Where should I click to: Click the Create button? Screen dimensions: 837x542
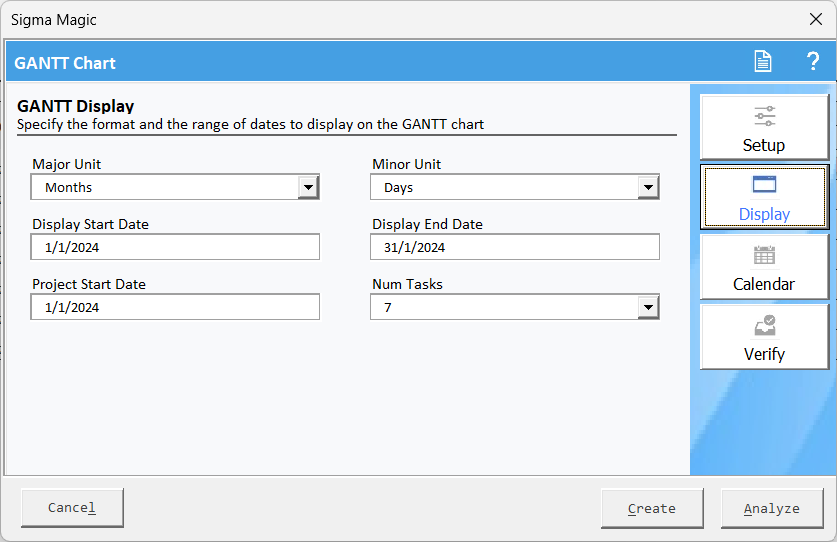point(652,508)
